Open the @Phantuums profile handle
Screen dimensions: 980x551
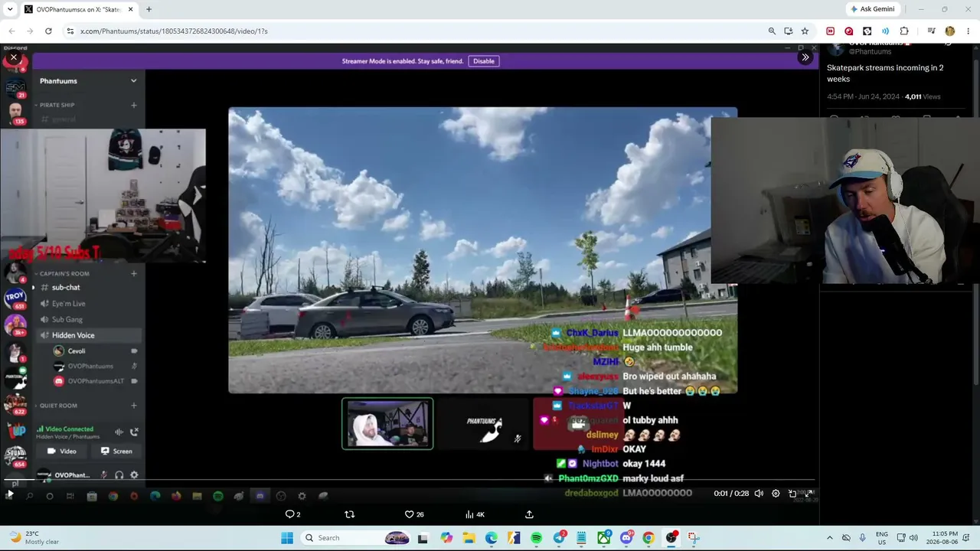pyautogui.click(x=870, y=52)
